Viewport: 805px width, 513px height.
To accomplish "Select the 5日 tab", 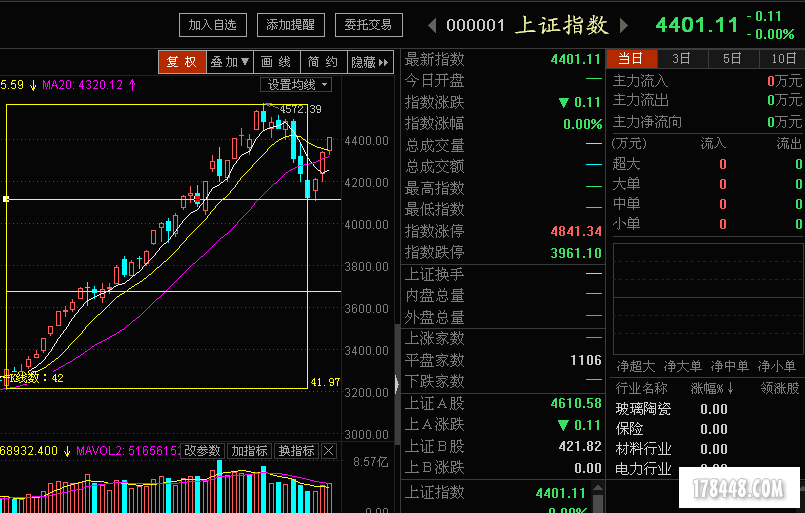I will tap(733, 59).
